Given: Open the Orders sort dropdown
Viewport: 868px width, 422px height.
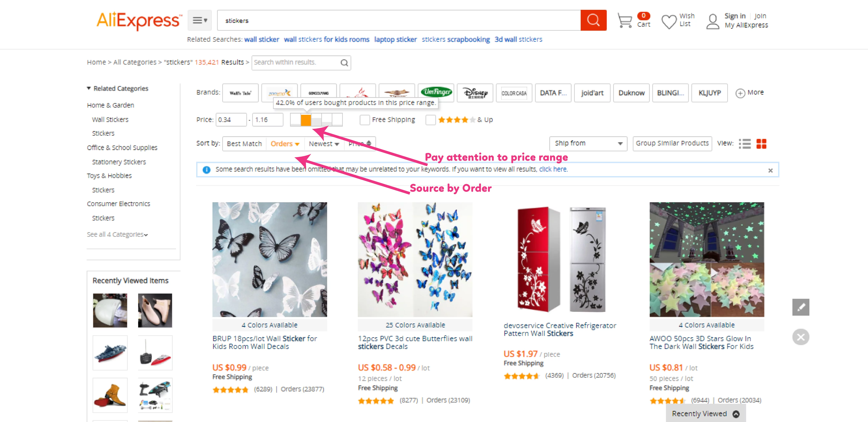Looking at the screenshot, I should (x=285, y=143).
